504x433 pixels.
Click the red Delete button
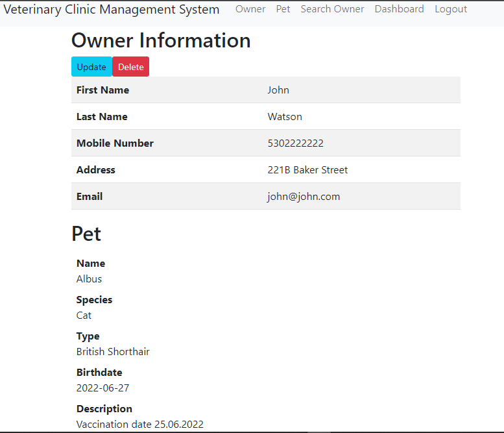131,67
